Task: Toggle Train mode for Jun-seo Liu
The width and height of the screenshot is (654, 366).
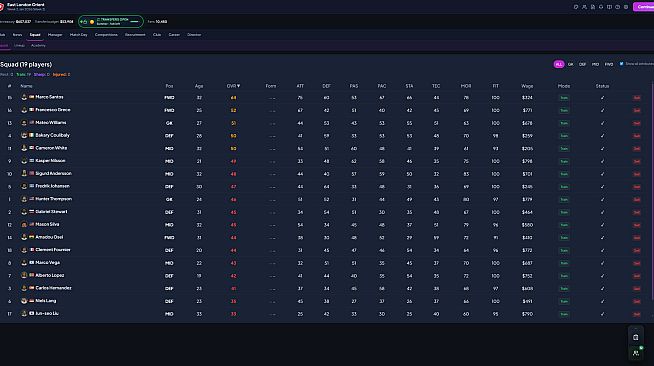Action: [x=564, y=314]
